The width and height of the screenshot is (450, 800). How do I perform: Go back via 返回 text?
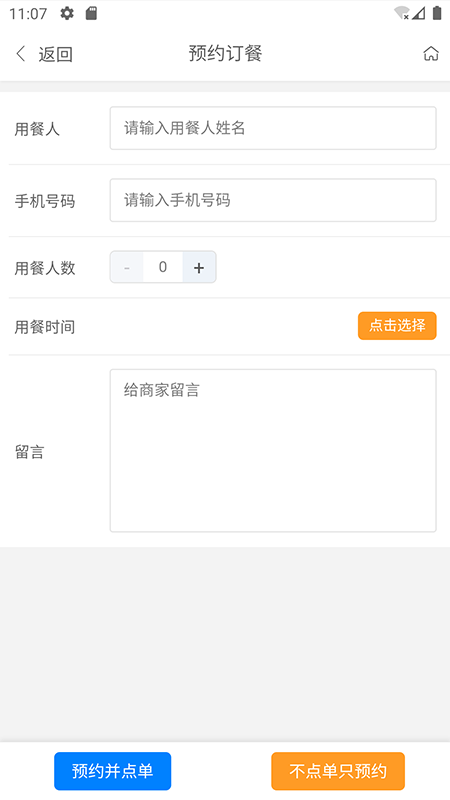click(56, 54)
